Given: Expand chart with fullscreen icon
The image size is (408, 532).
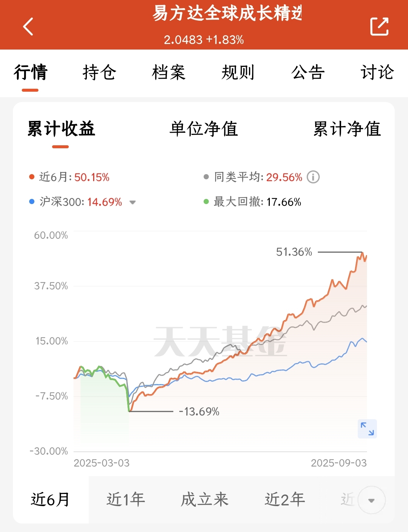Looking at the screenshot, I should tap(367, 429).
